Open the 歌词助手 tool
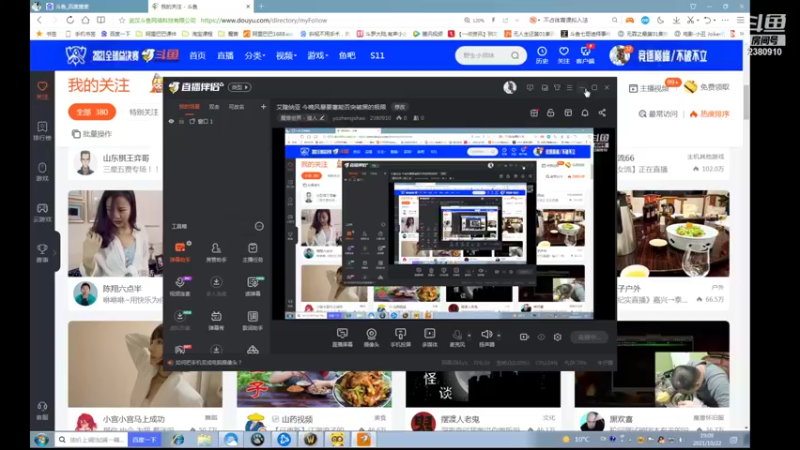Viewport: 800px width, 450px height. point(253,320)
